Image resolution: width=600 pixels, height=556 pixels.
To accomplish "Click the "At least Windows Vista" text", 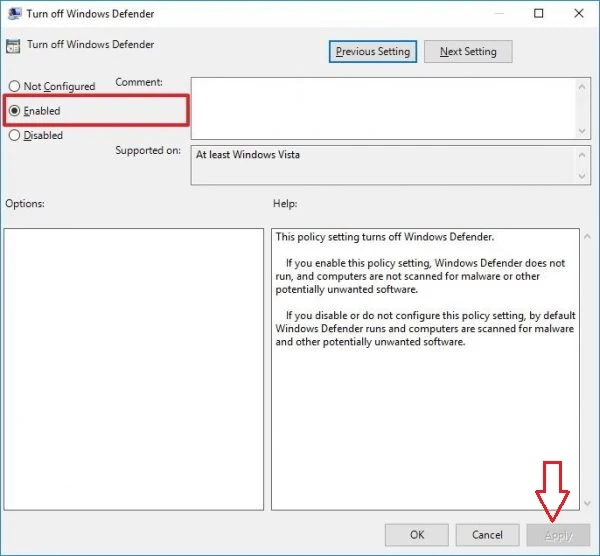I will tap(248, 155).
